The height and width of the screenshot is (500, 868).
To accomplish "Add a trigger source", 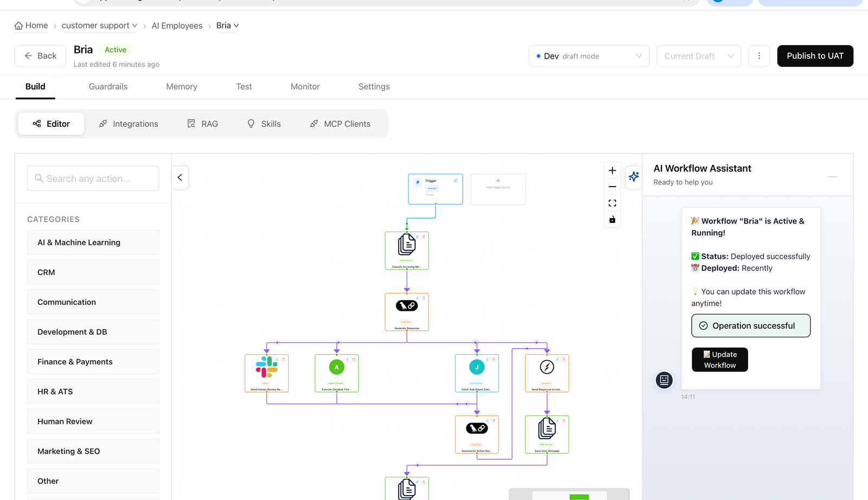I will pos(498,189).
